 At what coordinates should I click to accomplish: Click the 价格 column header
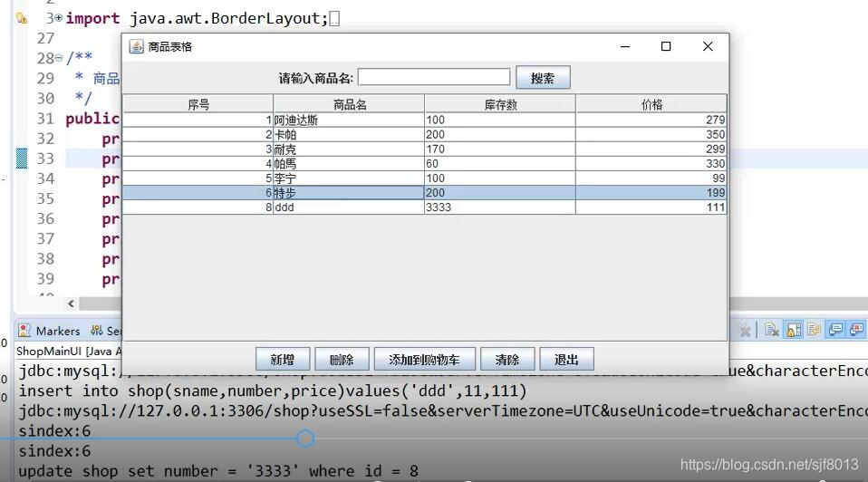click(651, 104)
